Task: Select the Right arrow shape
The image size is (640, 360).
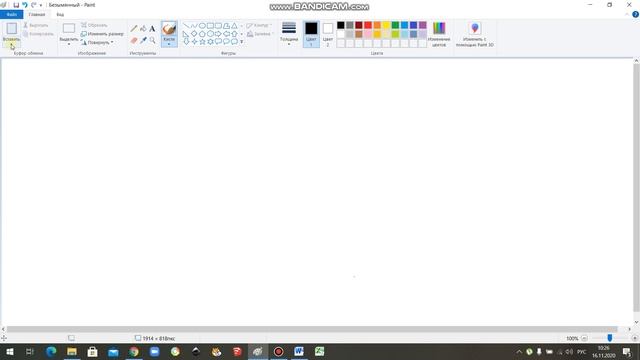Action: click(x=218, y=34)
